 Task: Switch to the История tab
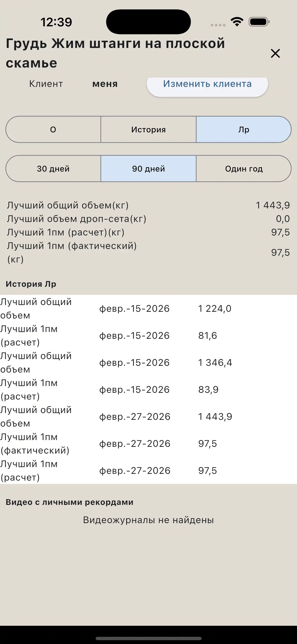pos(148,129)
